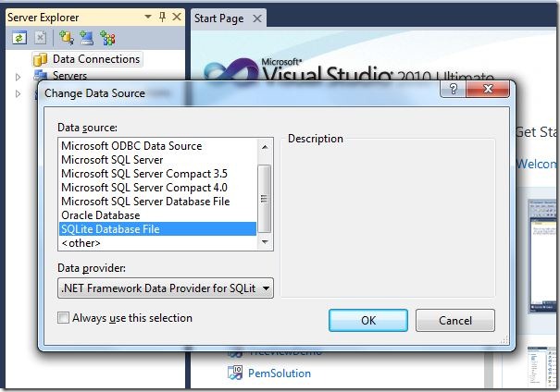This screenshot has width=560, height=392.
Task: Click the dialog help question-mark button
Action: point(453,89)
